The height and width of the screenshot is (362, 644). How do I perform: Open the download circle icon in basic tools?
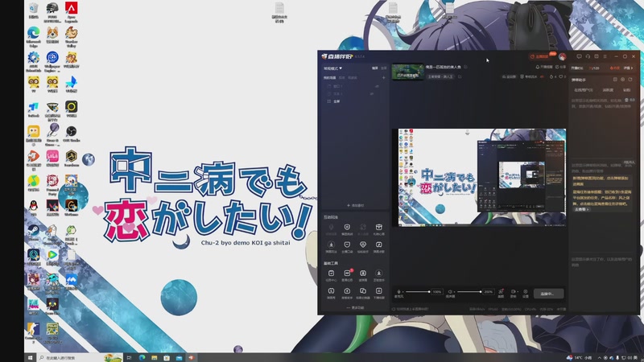(x=378, y=275)
